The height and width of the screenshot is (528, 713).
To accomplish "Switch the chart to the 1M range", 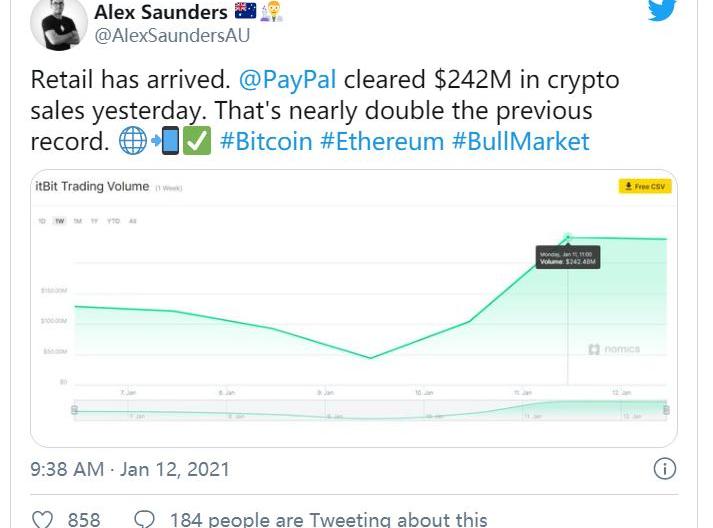I will click(77, 221).
